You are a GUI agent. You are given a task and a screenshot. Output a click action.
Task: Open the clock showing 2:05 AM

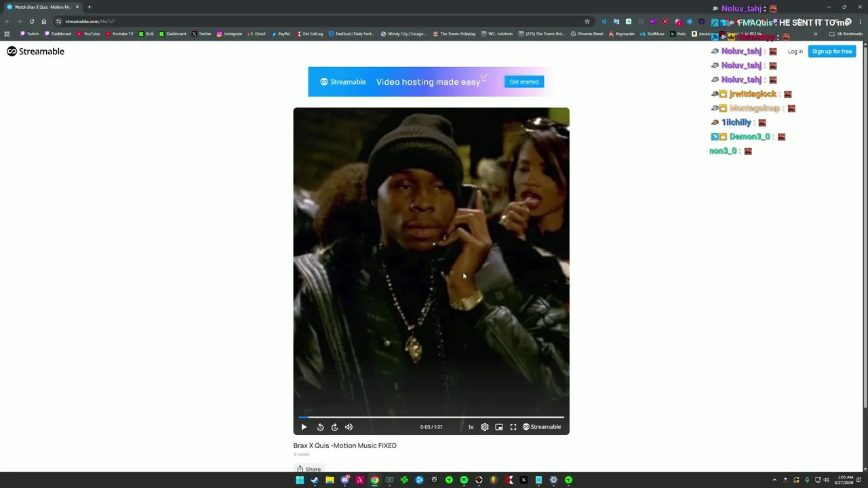coord(845,480)
